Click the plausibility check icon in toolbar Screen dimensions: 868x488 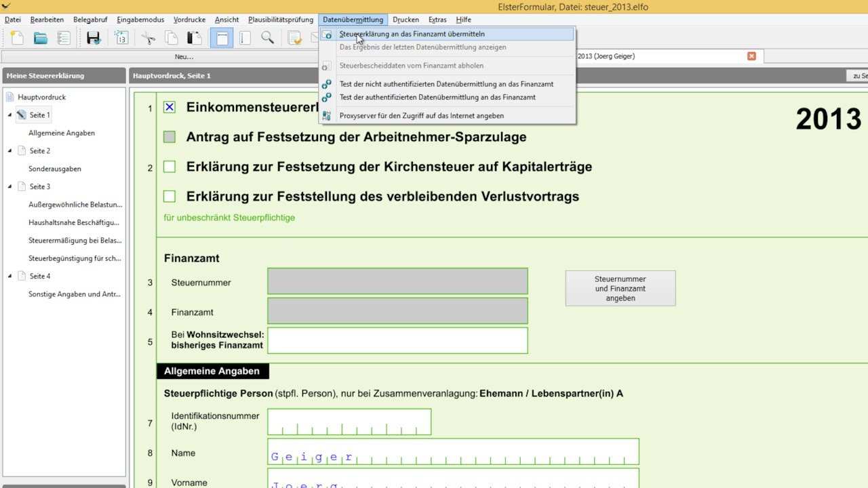[294, 38]
